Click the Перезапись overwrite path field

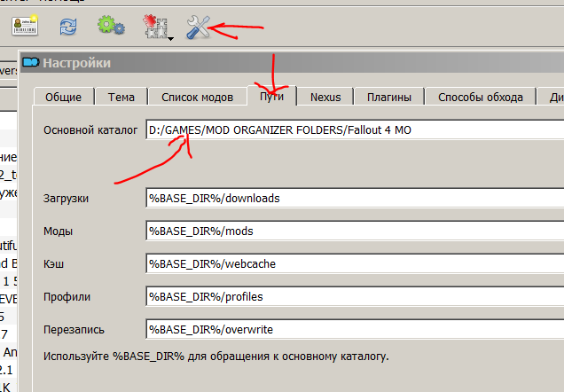tap(355, 329)
